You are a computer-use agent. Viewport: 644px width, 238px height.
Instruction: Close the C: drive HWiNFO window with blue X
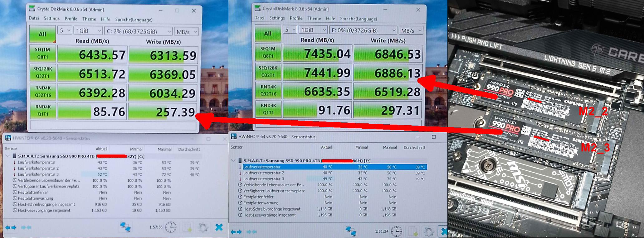(x=219, y=227)
